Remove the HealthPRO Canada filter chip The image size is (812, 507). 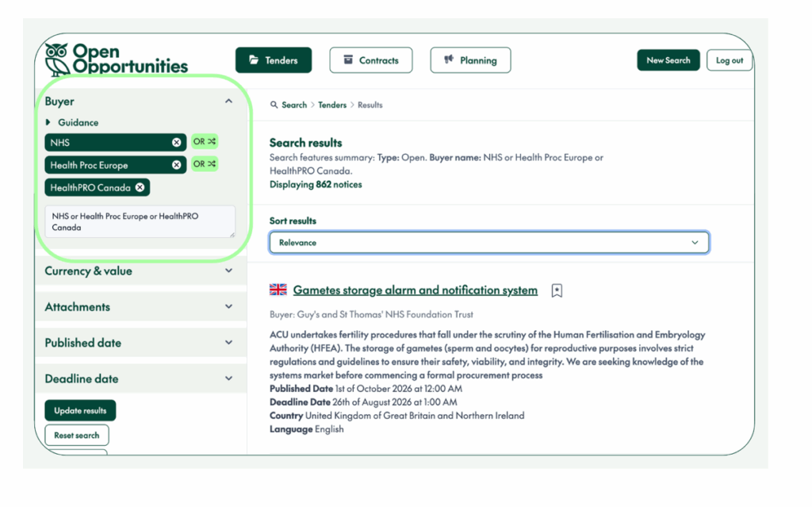(139, 187)
